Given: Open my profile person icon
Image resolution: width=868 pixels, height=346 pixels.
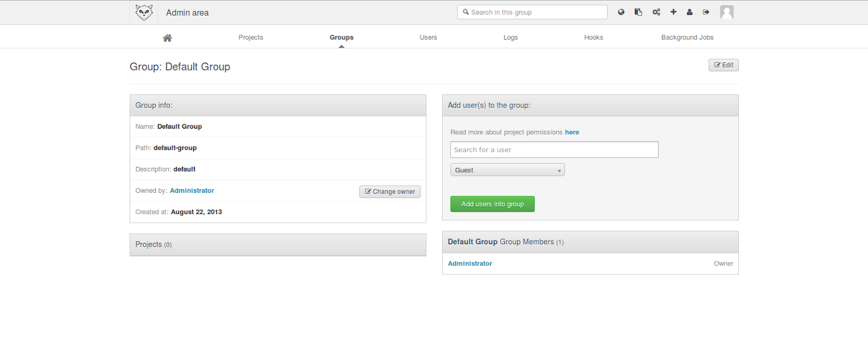Looking at the screenshot, I should [x=690, y=12].
